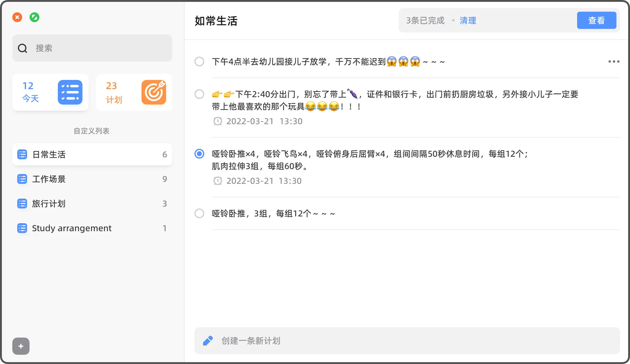Click the search magnifier icon
Viewport: 630px width, 364px height.
pyautogui.click(x=22, y=48)
